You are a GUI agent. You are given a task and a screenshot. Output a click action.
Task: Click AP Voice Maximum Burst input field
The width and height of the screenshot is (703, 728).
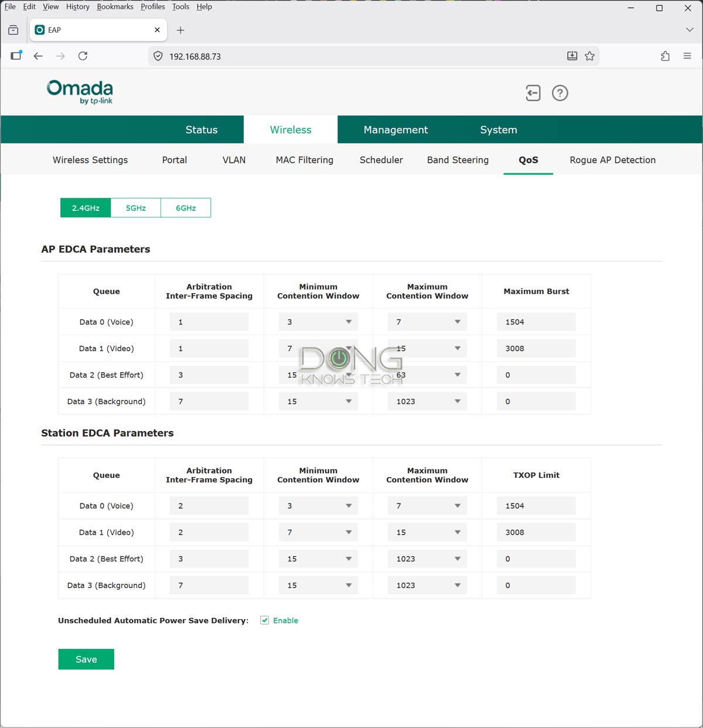(536, 322)
